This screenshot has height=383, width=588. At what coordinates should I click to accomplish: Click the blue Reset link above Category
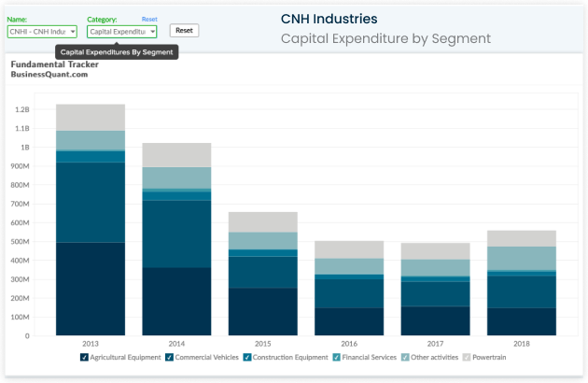coord(149,19)
